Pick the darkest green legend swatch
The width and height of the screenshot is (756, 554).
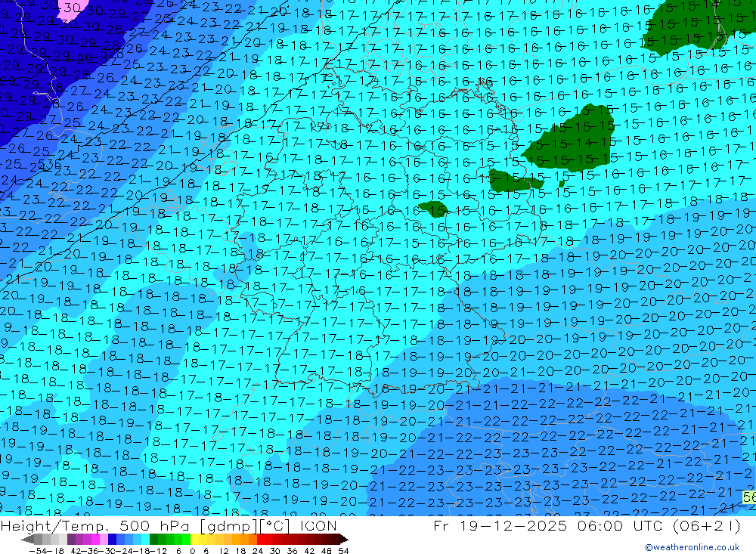coord(153,540)
